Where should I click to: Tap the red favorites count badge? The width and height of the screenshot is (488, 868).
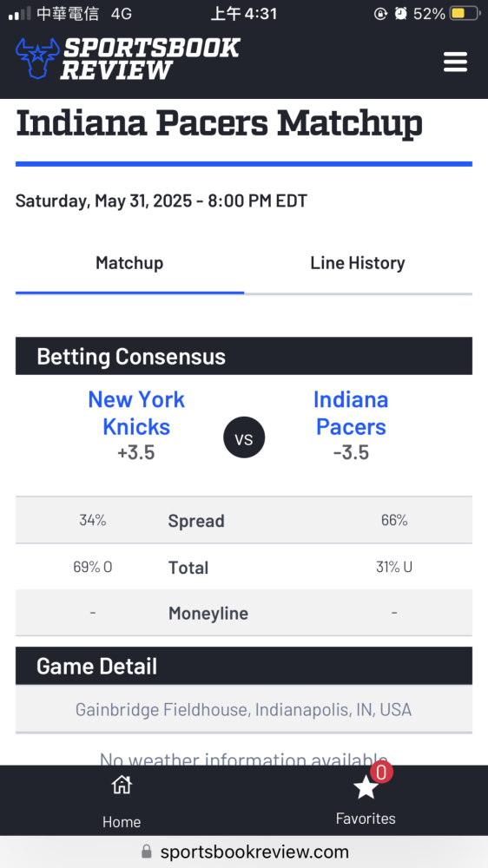pos(382,772)
